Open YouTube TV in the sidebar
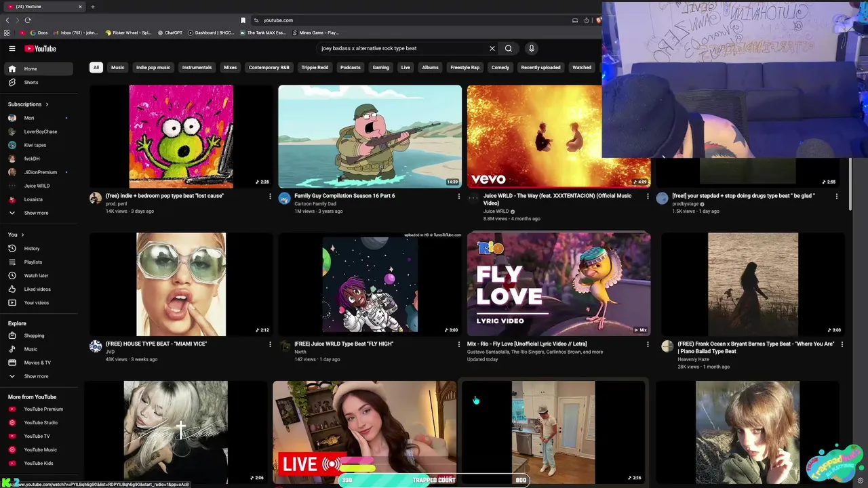Viewport: 868px width, 488px height. (x=38, y=436)
